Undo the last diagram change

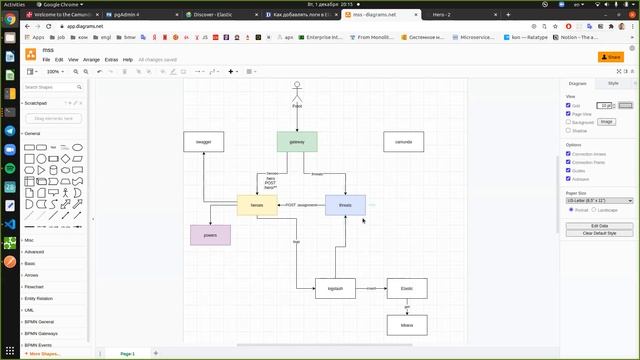[x=99, y=71]
